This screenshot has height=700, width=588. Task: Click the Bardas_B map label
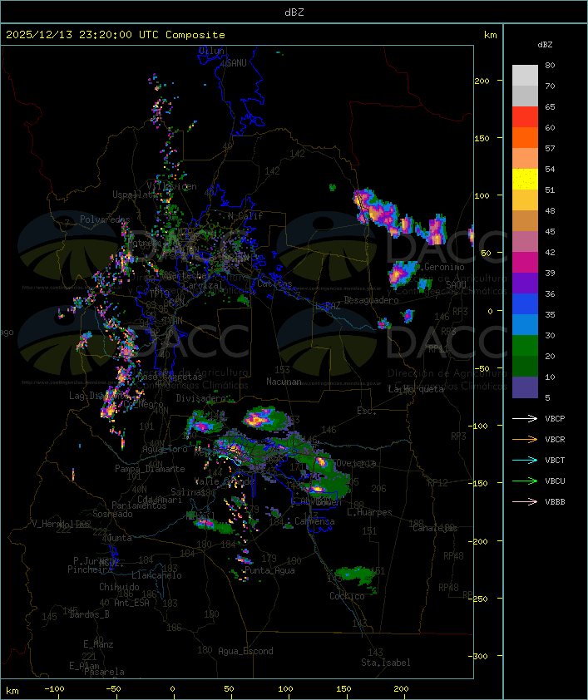click(x=89, y=614)
